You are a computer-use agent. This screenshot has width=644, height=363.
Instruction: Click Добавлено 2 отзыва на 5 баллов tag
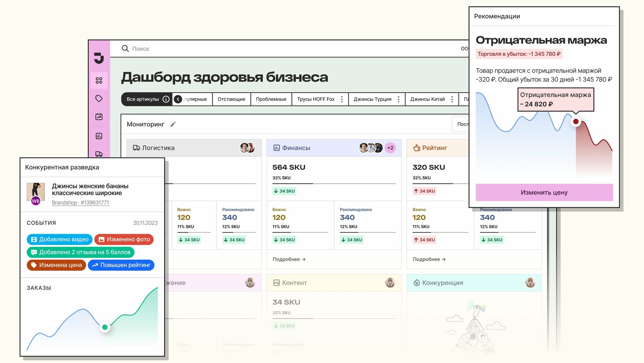point(80,252)
